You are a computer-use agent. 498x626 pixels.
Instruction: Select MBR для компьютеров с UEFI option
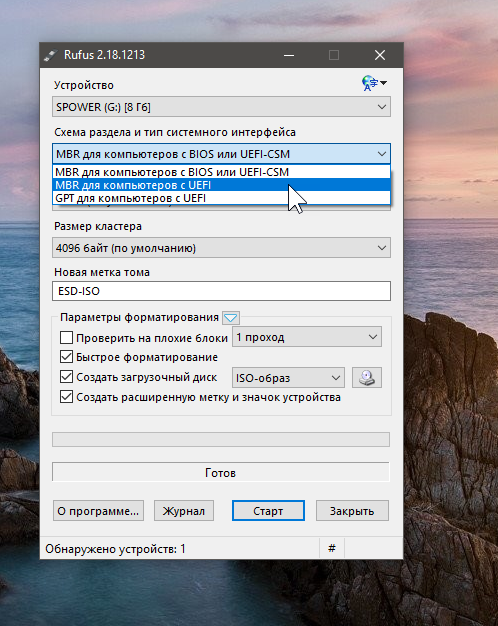[x=221, y=185]
